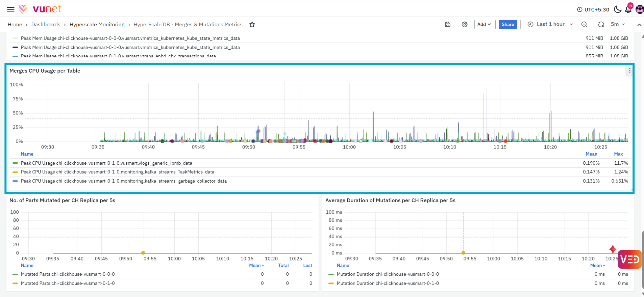Save the dashboard with disk icon
Image resolution: width=644 pixels, height=297 pixels.
(448, 24)
